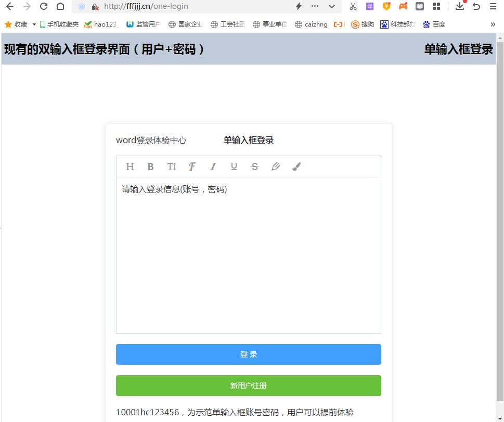Click the orange bracket bookmark icon

coord(338,24)
